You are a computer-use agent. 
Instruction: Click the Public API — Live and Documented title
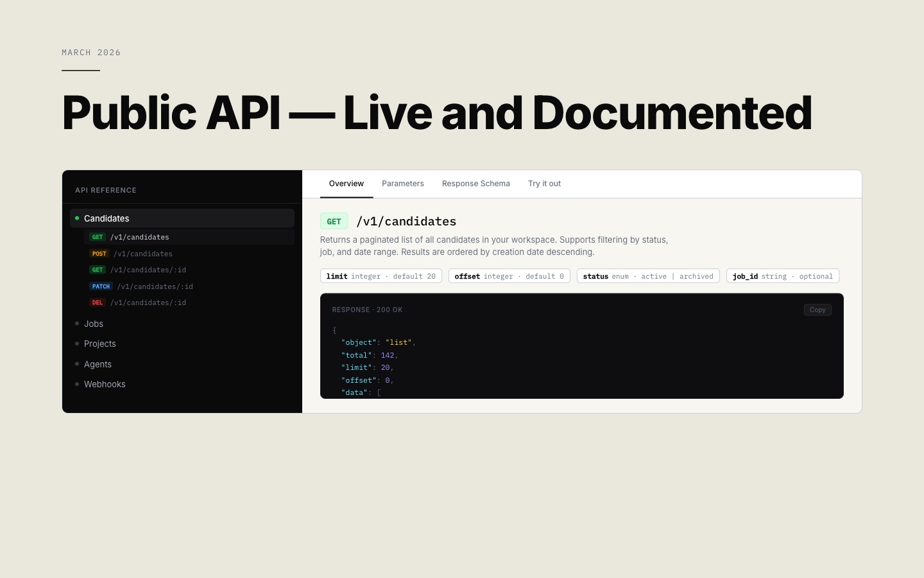coord(437,113)
